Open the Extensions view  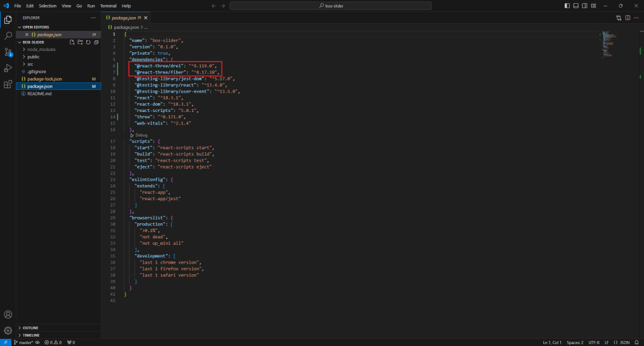click(8, 84)
